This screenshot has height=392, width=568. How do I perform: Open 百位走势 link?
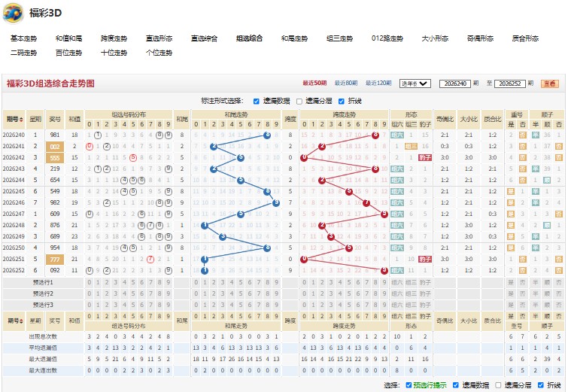coord(68,53)
